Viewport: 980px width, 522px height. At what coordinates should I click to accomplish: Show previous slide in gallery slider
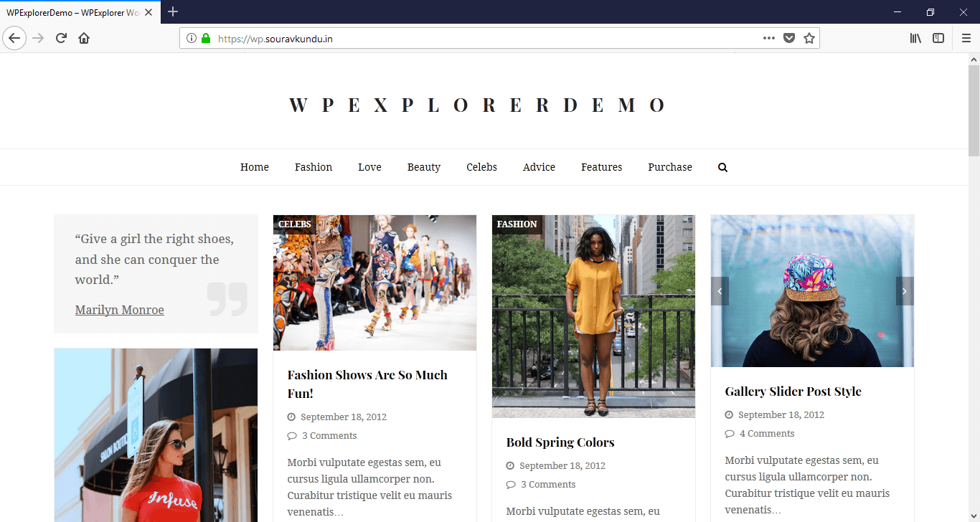pos(720,291)
